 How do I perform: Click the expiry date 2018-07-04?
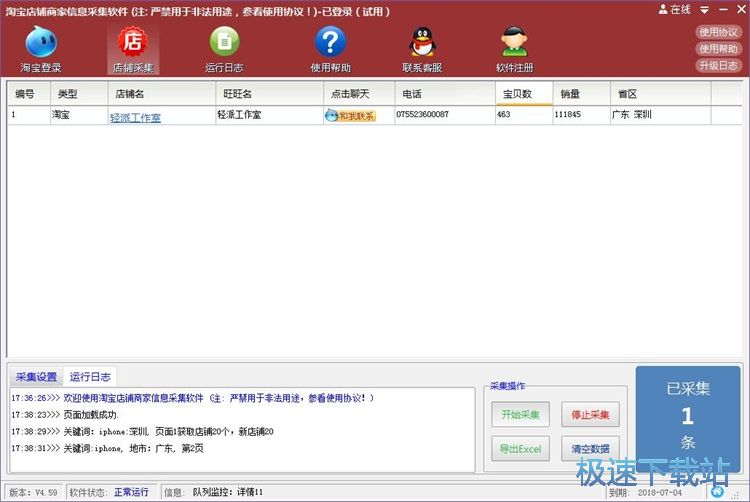659,492
